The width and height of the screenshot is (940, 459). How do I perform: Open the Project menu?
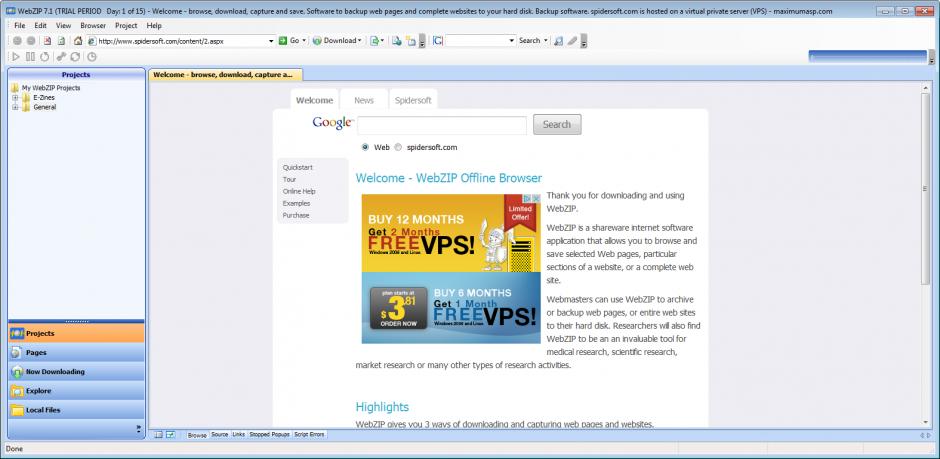pos(126,26)
